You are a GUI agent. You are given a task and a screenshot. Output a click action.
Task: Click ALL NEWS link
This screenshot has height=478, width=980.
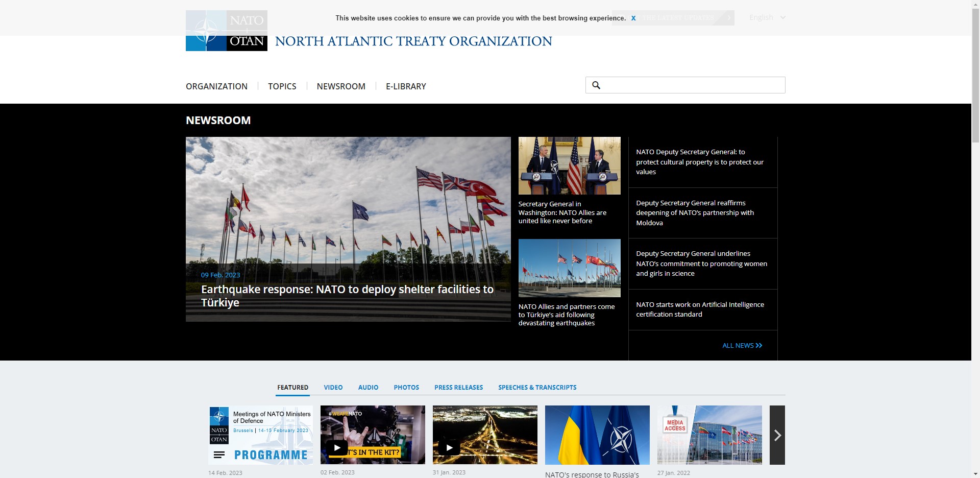click(x=742, y=346)
